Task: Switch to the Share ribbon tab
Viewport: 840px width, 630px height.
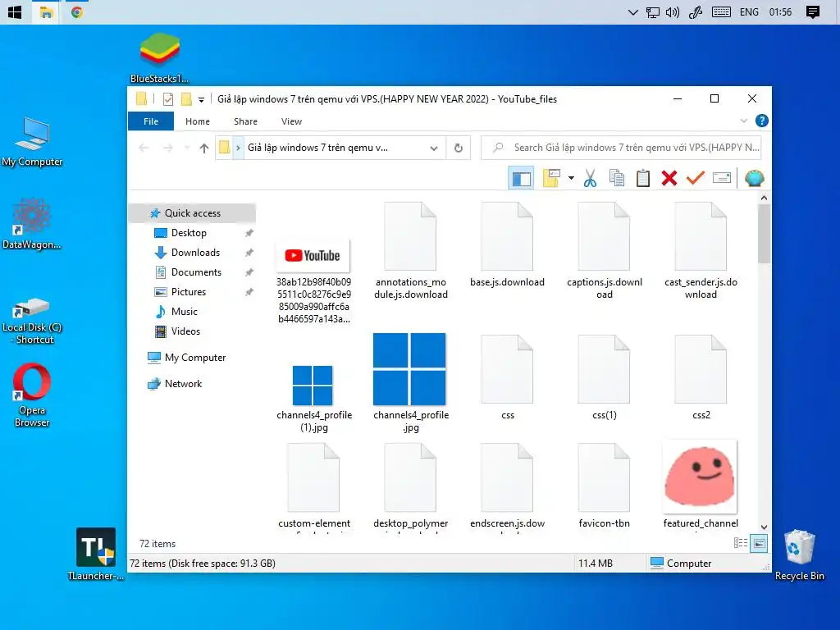Action: [245, 121]
